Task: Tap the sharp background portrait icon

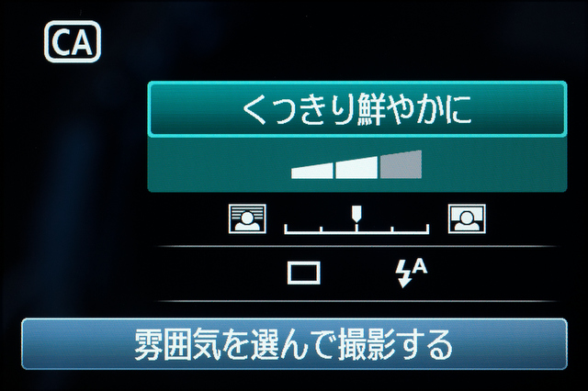Action: point(467,218)
